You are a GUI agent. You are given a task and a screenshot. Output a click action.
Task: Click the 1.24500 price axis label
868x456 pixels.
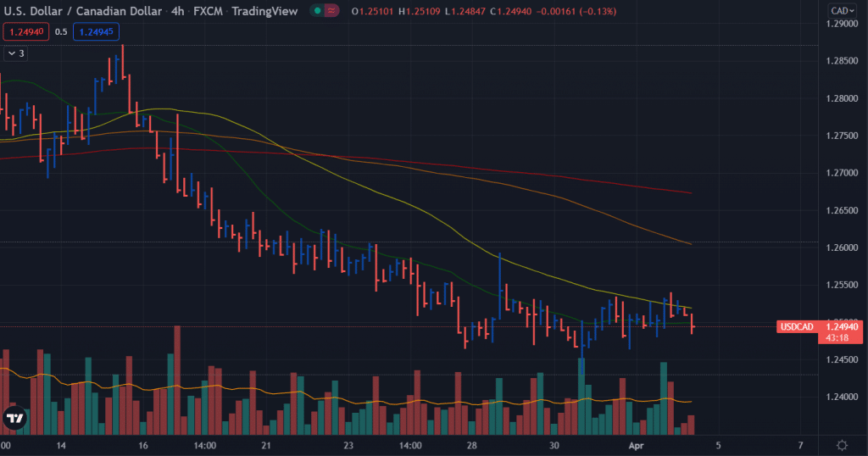pyautogui.click(x=842, y=359)
